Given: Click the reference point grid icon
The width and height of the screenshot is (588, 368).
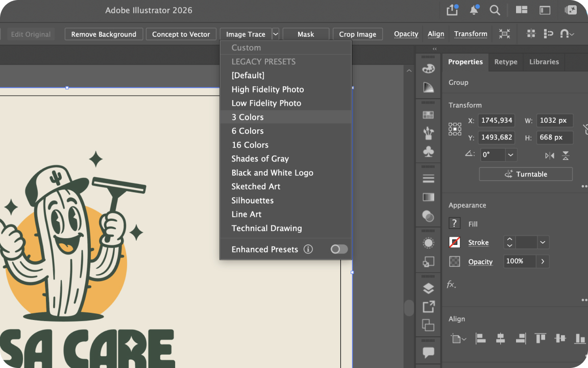Looking at the screenshot, I should point(455,129).
